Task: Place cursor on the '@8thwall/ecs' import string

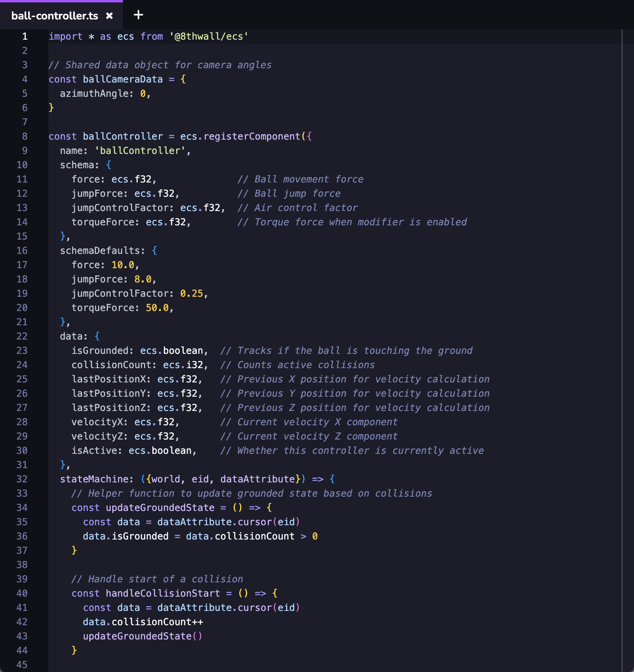Action: click(x=209, y=36)
